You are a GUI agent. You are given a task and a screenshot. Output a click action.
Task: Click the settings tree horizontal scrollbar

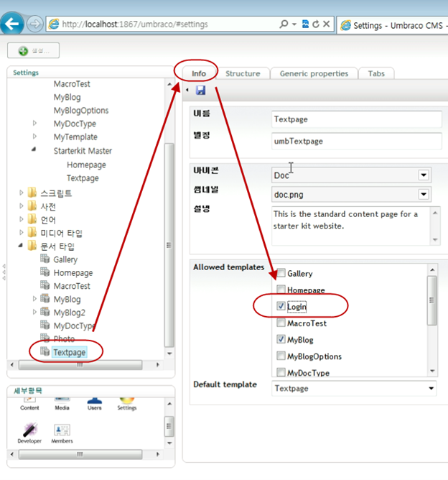(80, 364)
